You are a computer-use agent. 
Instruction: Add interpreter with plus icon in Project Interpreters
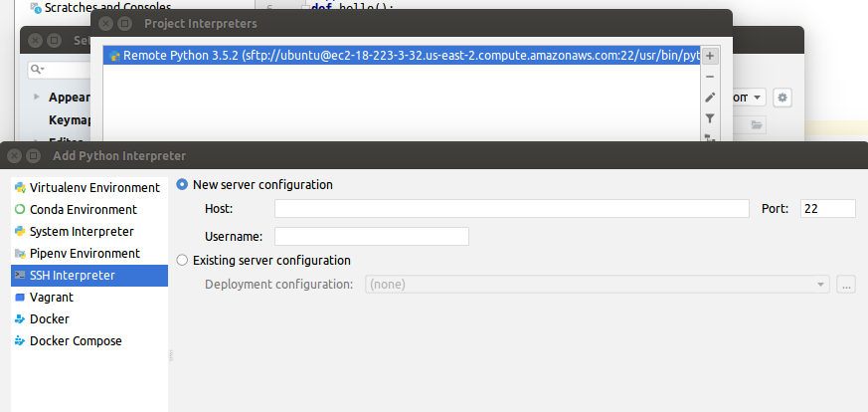click(710, 56)
